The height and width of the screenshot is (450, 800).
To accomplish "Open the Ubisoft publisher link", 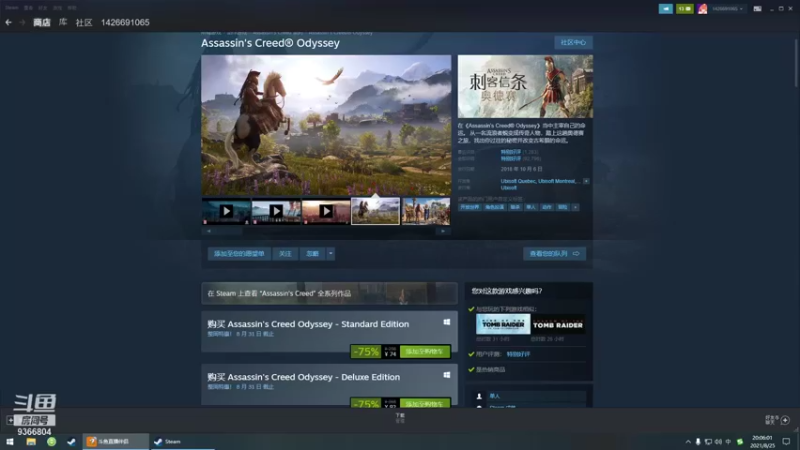I will click(509, 188).
